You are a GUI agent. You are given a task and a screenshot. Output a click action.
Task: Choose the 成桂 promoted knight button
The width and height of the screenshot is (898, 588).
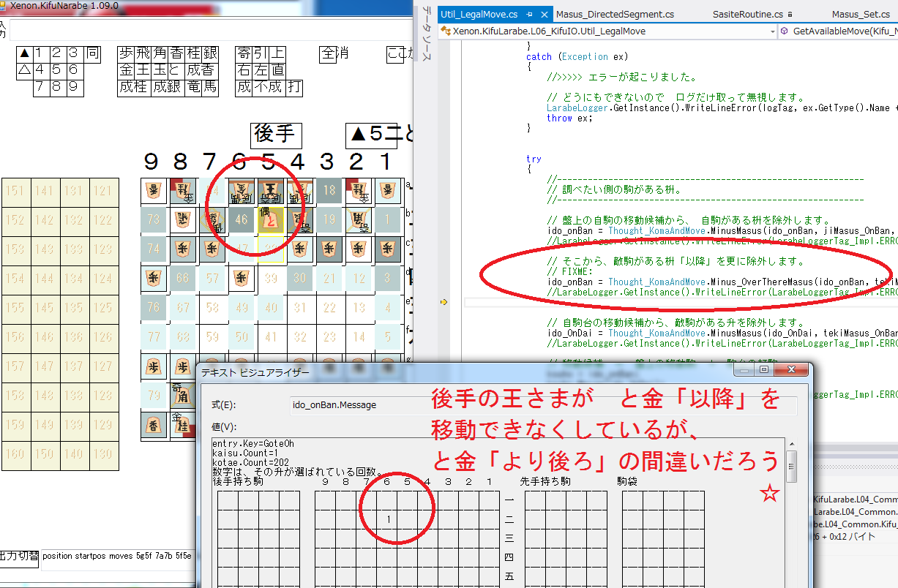[x=135, y=88]
